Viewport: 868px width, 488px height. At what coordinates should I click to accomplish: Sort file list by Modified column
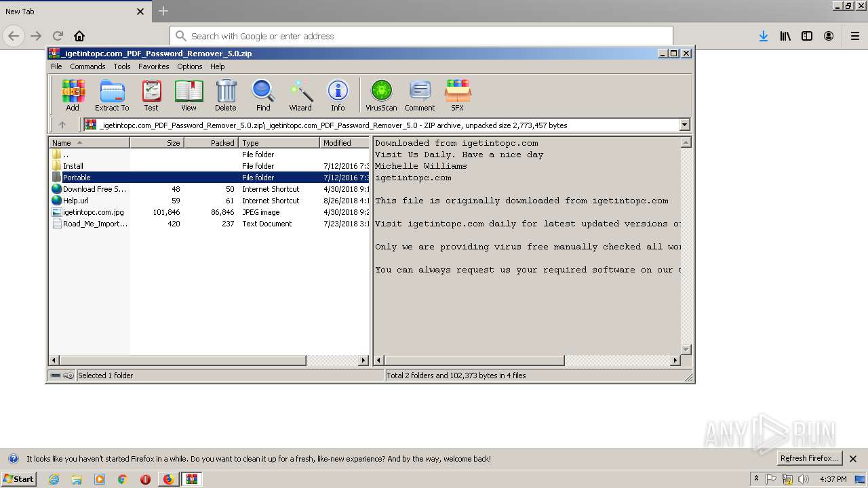point(344,142)
